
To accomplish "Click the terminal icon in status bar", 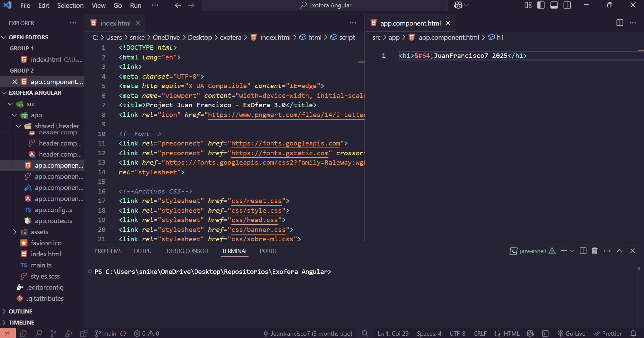I will (x=545, y=333).
